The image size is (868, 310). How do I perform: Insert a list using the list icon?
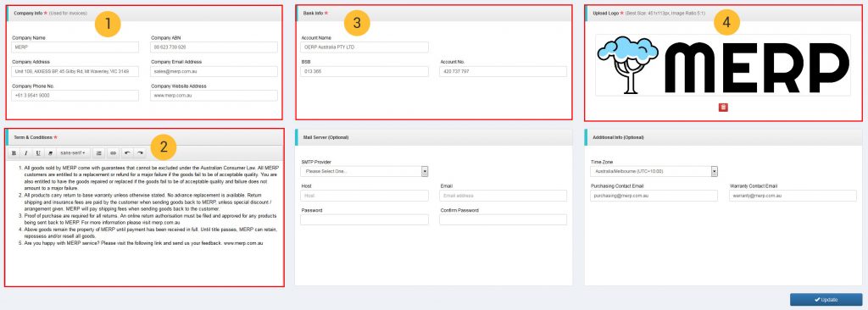tap(98, 152)
